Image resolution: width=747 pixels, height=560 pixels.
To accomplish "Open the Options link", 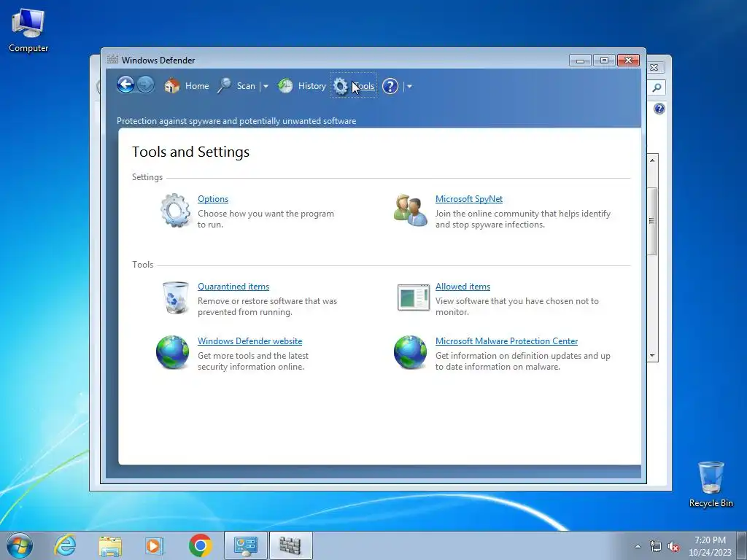I will [x=213, y=199].
